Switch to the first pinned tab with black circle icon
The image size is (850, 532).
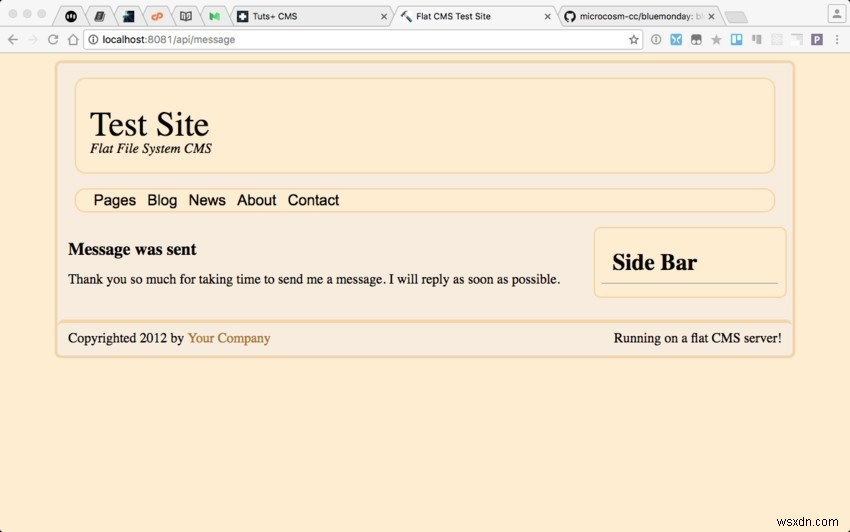tap(71, 16)
